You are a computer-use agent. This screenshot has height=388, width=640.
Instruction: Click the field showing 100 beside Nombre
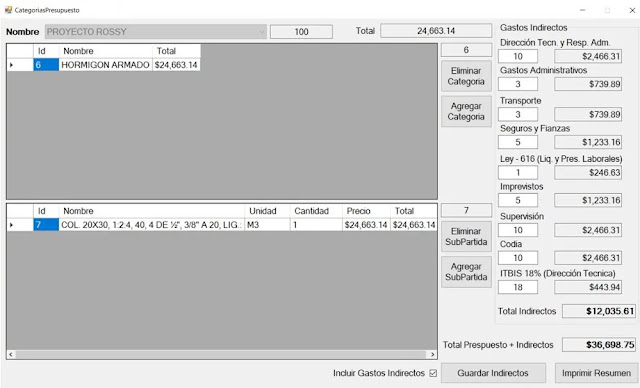(301, 32)
